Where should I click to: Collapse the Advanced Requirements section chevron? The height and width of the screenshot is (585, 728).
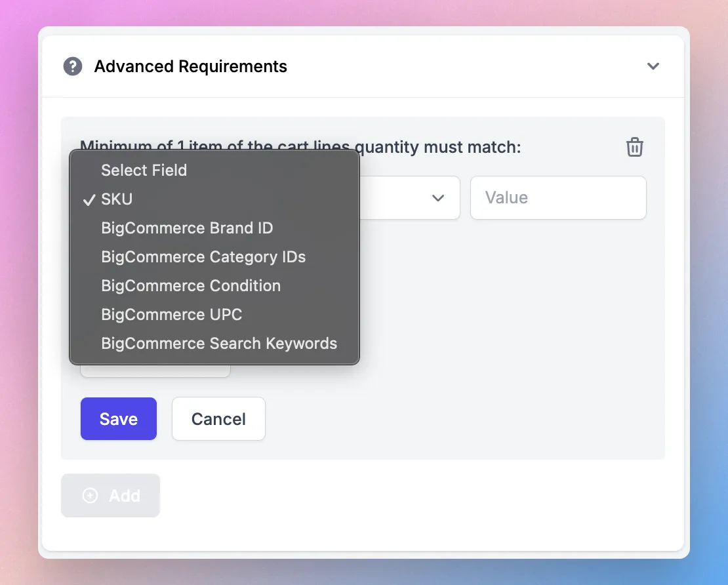(653, 66)
